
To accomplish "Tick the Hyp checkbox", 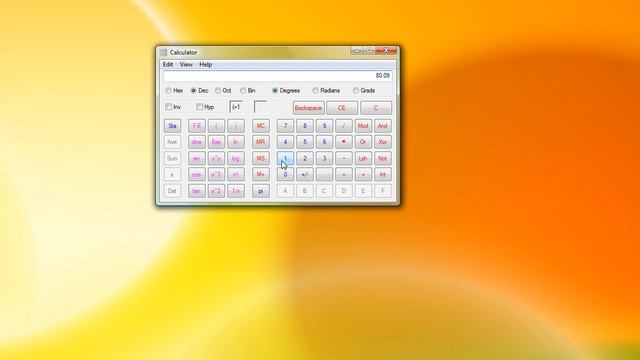I will tap(205, 107).
